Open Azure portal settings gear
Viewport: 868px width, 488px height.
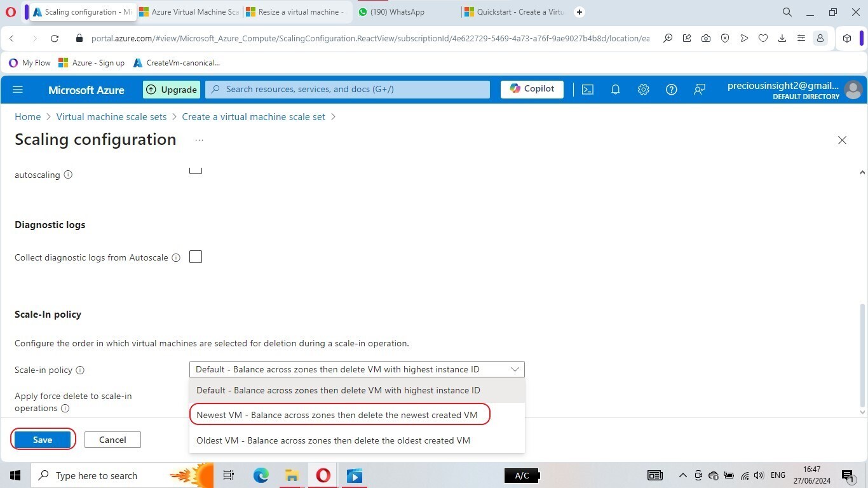coord(643,90)
